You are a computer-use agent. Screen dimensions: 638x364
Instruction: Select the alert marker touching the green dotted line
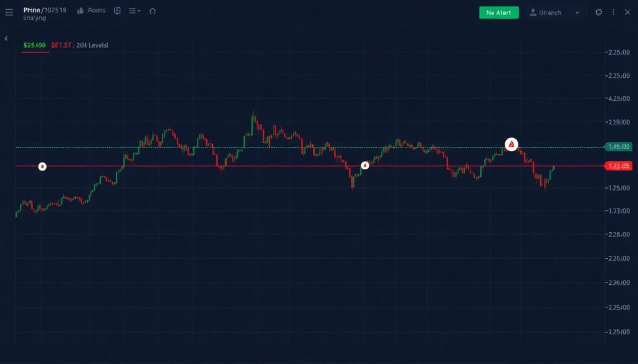point(512,144)
